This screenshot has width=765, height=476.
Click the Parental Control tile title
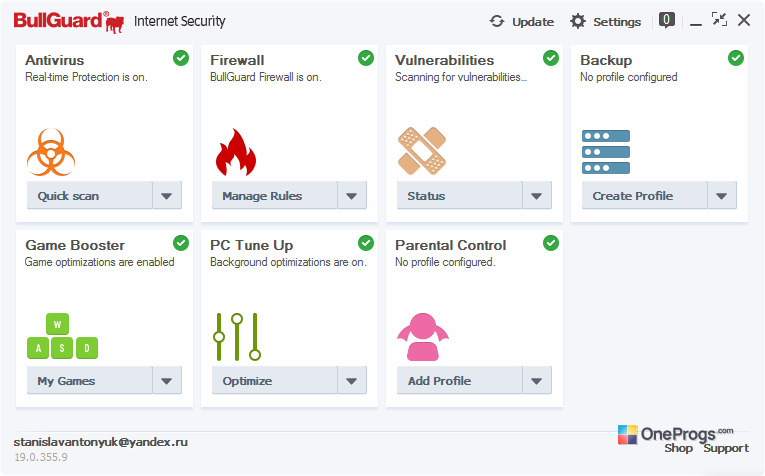[x=451, y=245]
